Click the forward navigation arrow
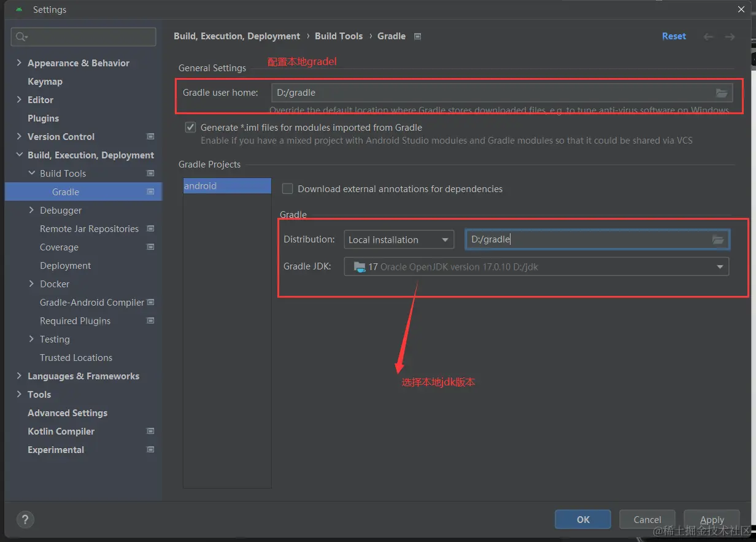This screenshot has width=756, height=542. 730,37
